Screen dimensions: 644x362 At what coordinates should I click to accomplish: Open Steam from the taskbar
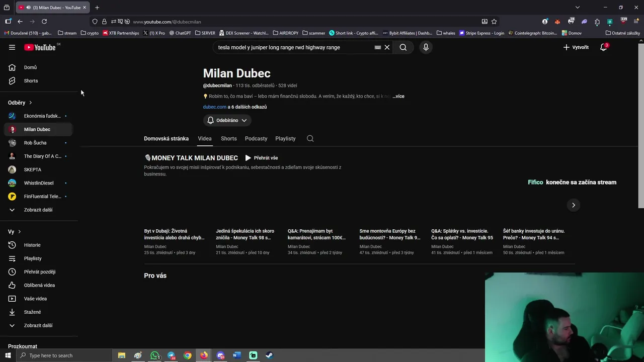tap(269, 355)
